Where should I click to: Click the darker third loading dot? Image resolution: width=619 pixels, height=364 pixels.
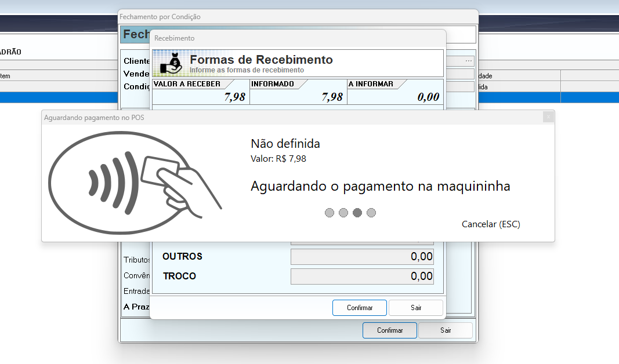[357, 213]
